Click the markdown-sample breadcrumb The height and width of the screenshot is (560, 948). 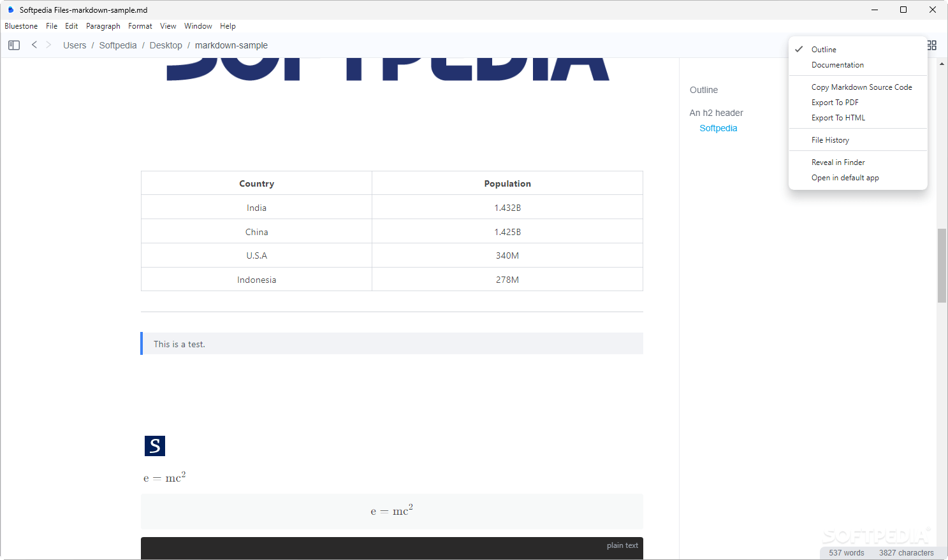tap(231, 45)
